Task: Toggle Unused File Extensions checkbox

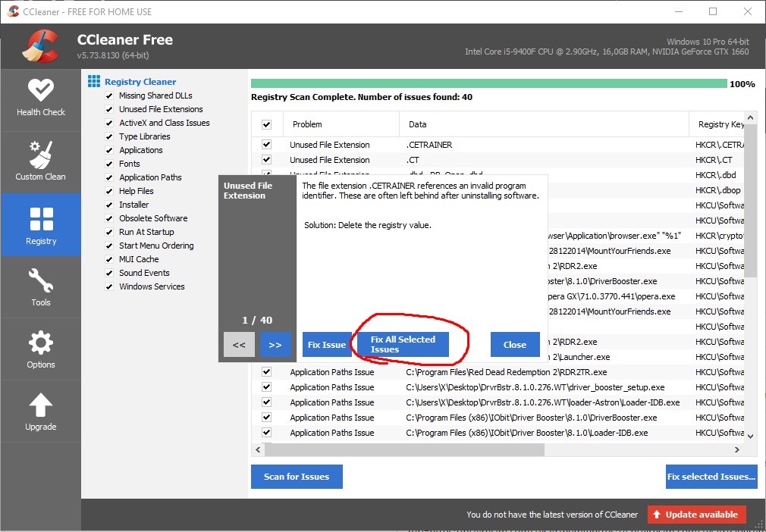Action: 109,109
